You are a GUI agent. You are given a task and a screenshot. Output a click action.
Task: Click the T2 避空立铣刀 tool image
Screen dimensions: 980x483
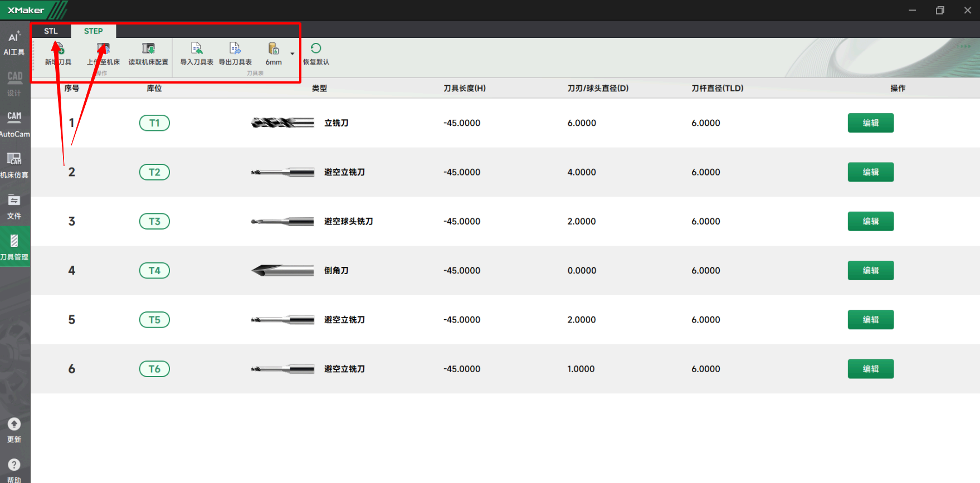[282, 172]
